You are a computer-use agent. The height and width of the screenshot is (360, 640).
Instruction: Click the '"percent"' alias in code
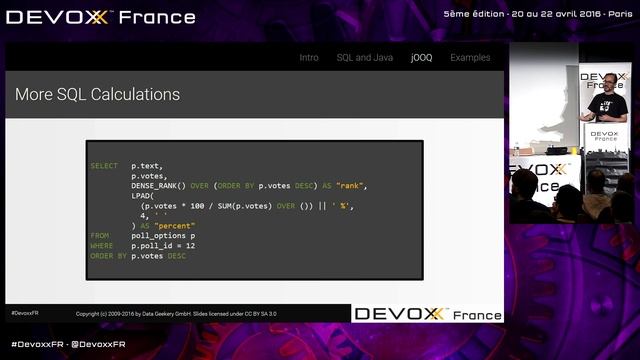(x=175, y=226)
